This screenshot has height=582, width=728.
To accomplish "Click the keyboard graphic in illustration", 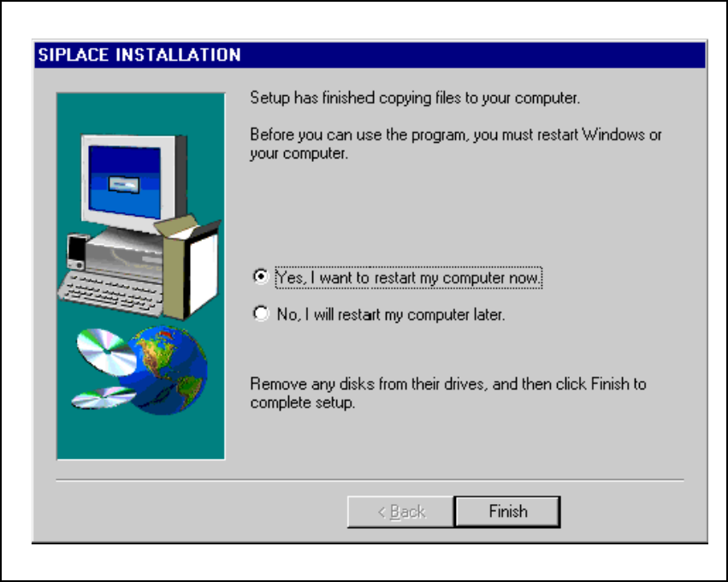I will click(111, 293).
